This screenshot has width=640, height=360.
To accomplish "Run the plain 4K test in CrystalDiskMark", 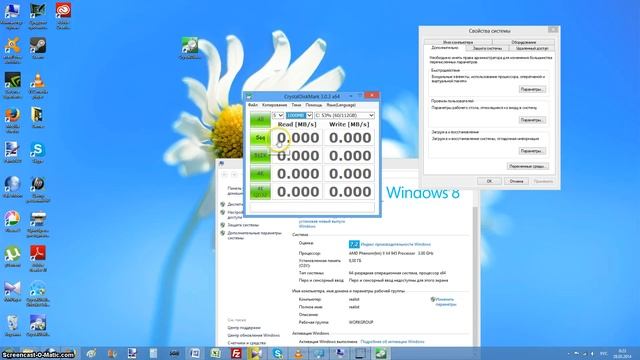I will click(x=260, y=173).
